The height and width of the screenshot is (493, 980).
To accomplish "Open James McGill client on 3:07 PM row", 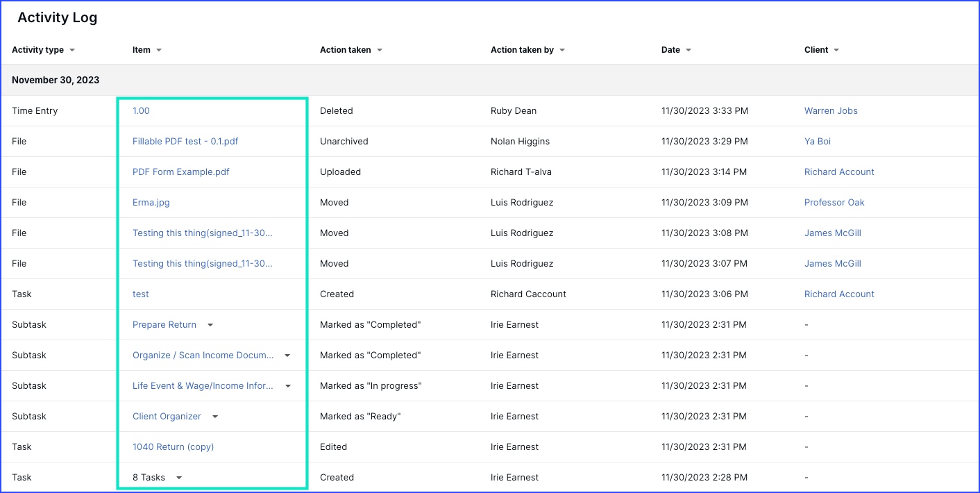I will click(833, 264).
